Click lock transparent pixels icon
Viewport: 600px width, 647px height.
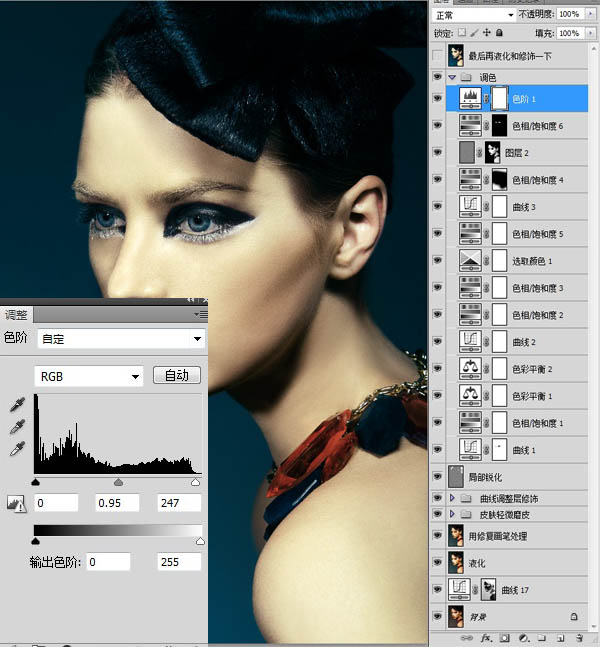click(462, 33)
